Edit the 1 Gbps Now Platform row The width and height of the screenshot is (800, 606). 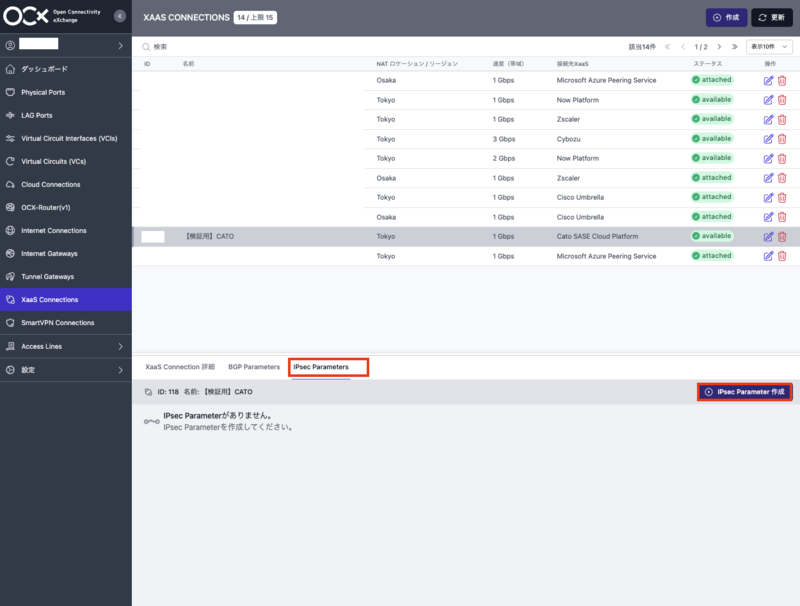(x=768, y=100)
